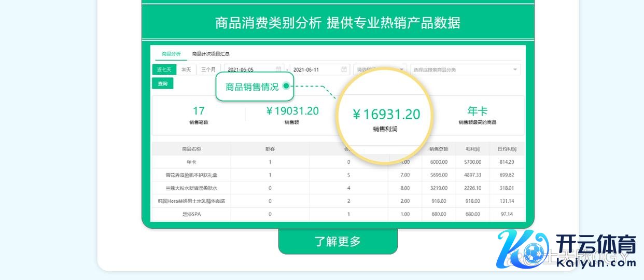This screenshot has height=280, width=644.
Task: Open the 商品计次项目汇总 tab
Action: click(x=211, y=53)
